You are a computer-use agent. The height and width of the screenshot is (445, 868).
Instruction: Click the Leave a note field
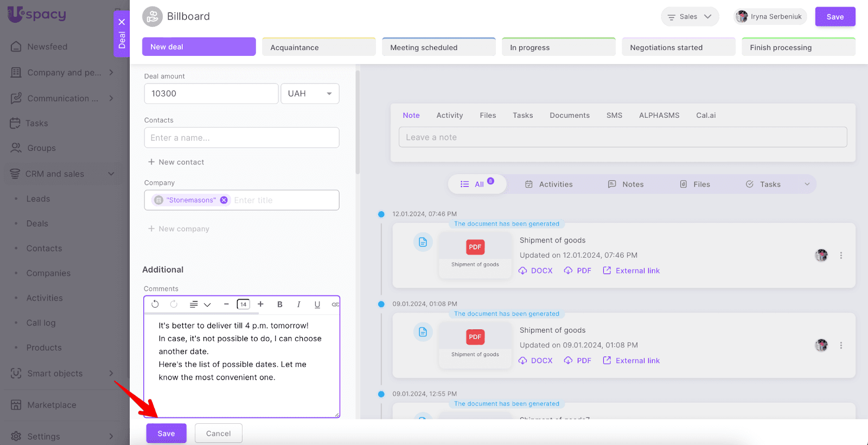point(622,137)
